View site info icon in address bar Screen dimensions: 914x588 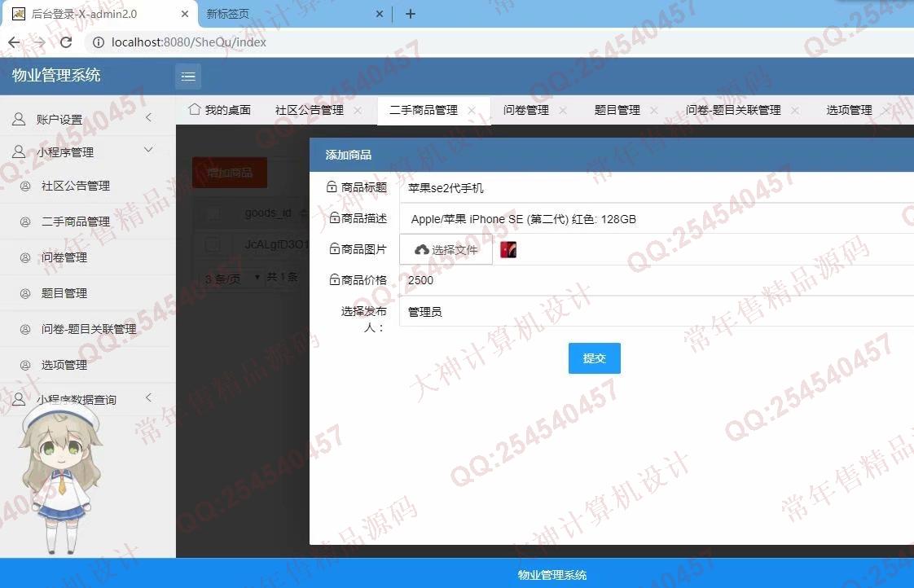pos(99,42)
